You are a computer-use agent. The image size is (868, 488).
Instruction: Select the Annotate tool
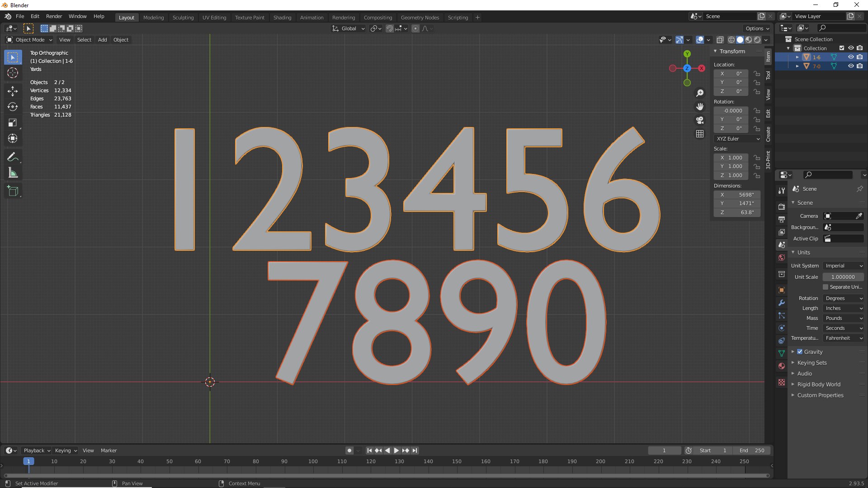tap(13, 157)
